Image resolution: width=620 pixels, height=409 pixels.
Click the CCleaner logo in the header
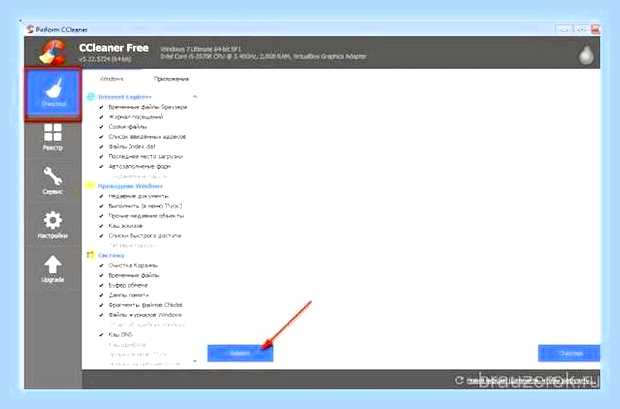[x=52, y=52]
